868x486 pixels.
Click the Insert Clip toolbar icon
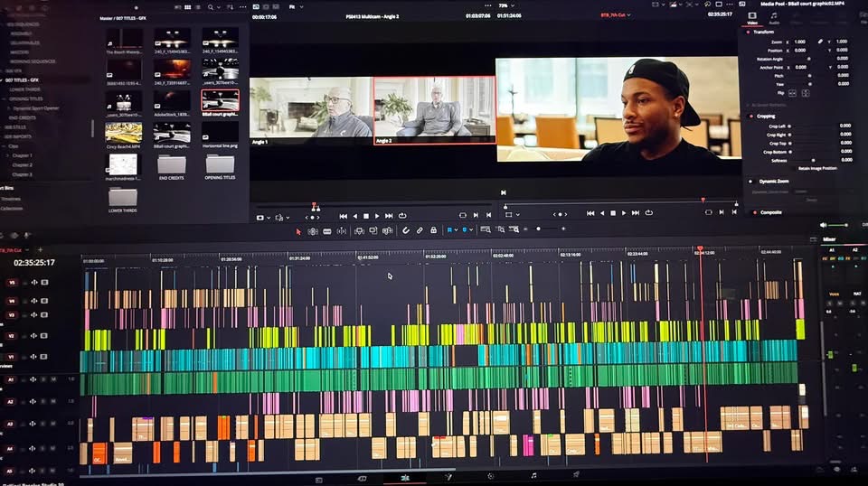click(x=359, y=231)
